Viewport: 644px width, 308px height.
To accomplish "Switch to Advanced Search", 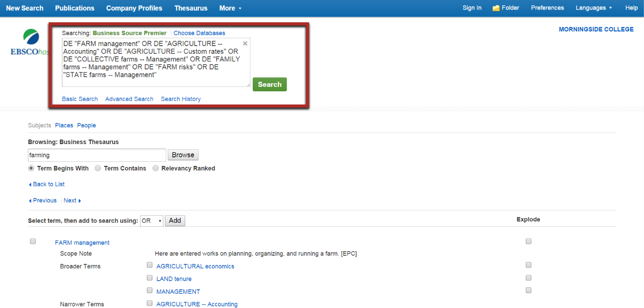I will pos(129,99).
